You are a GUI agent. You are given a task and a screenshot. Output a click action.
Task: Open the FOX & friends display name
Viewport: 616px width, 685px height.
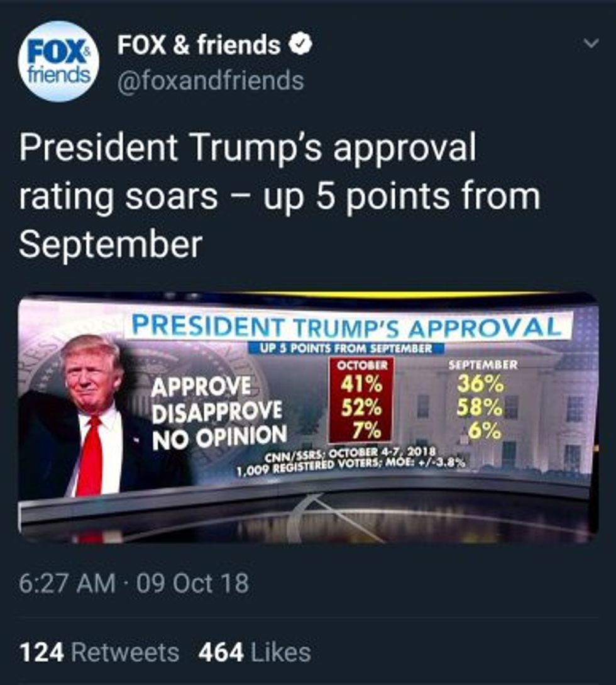click(x=199, y=45)
